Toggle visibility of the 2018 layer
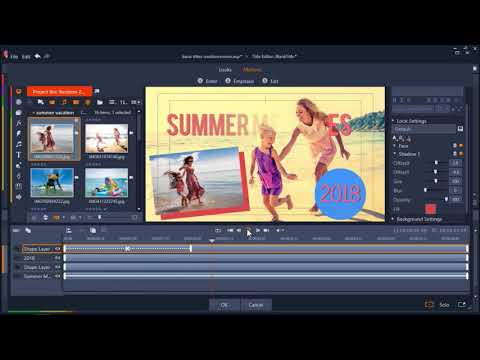The image size is (480, 360). pyautogui.click(x=57, y=258)
